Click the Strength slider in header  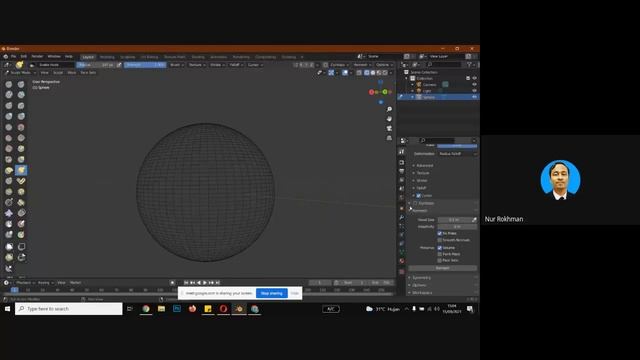[x=145, y=65]
